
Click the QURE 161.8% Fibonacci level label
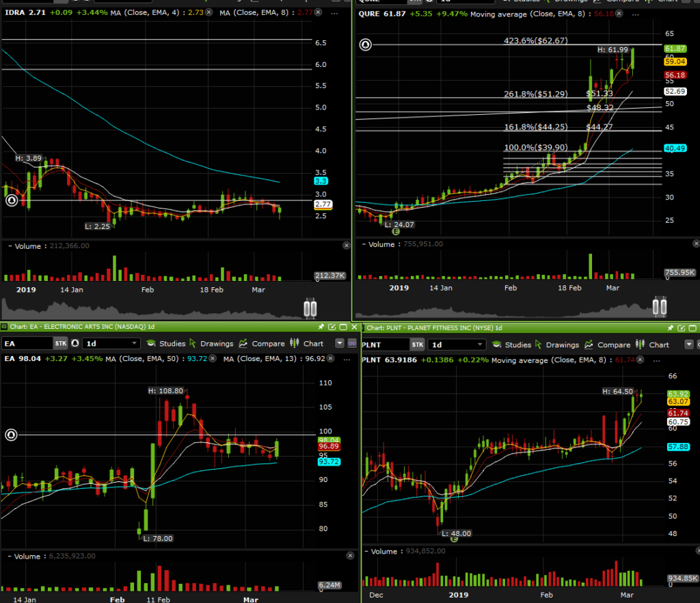coord(536,127)
